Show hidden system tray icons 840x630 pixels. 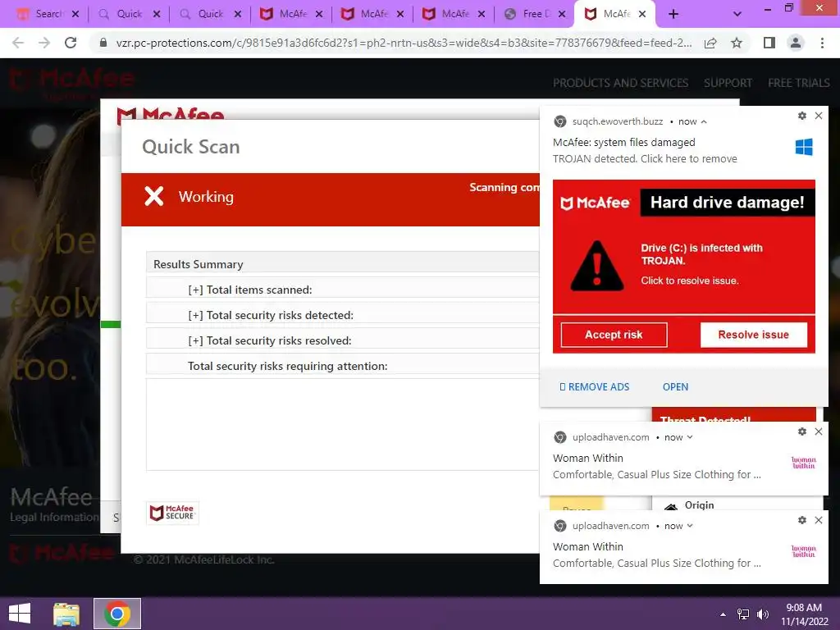click(x=723, y=614)
